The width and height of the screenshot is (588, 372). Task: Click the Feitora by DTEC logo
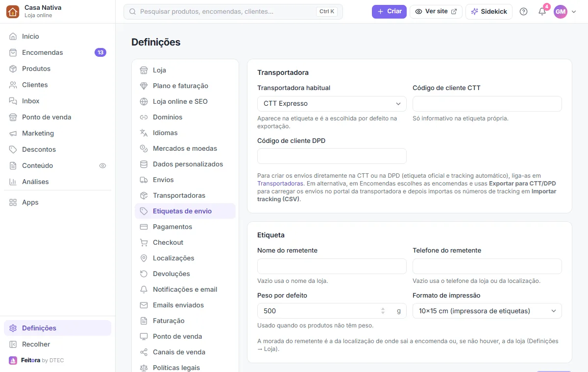pyautogui.click(x=36, y=360)
